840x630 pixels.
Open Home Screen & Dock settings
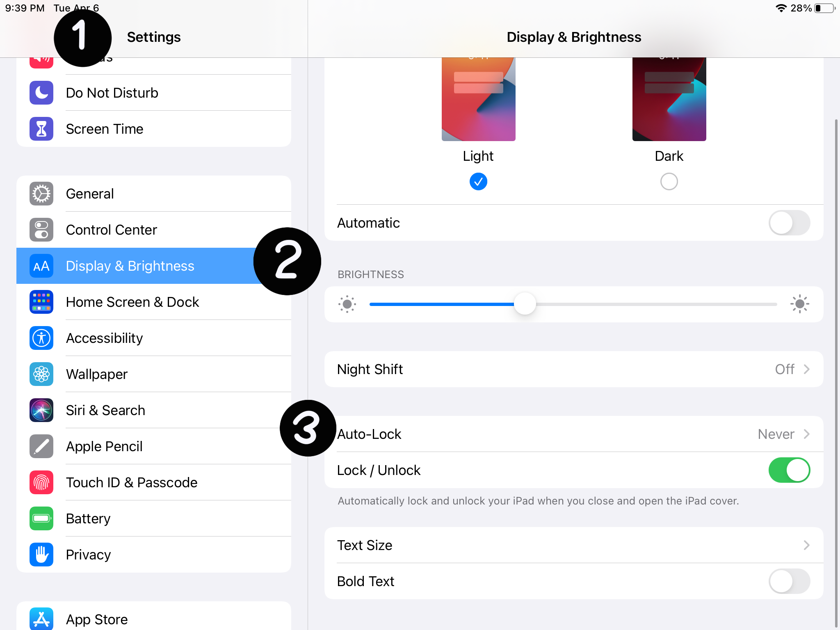pos(132,302)
